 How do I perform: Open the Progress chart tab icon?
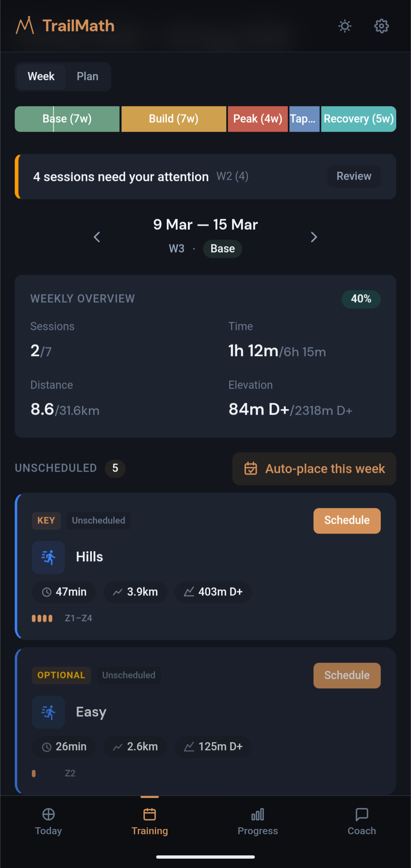point(258,815)
